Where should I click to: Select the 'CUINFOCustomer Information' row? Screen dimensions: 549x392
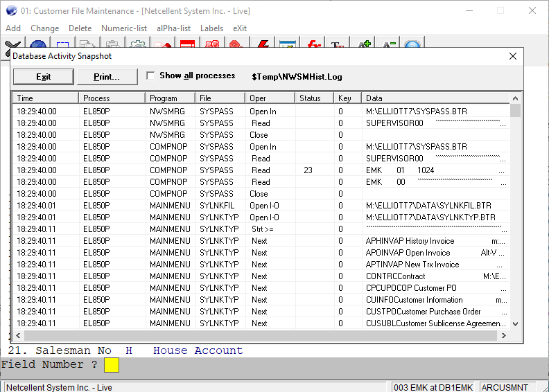pos(261,300)
